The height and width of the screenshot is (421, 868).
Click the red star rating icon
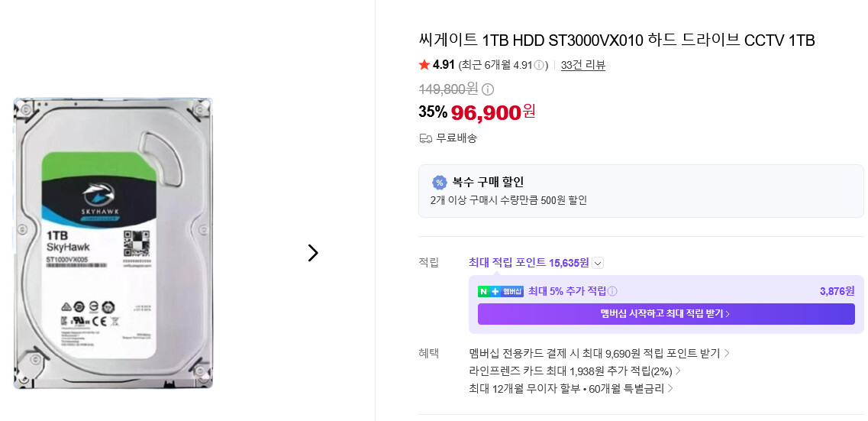(424, 66)
